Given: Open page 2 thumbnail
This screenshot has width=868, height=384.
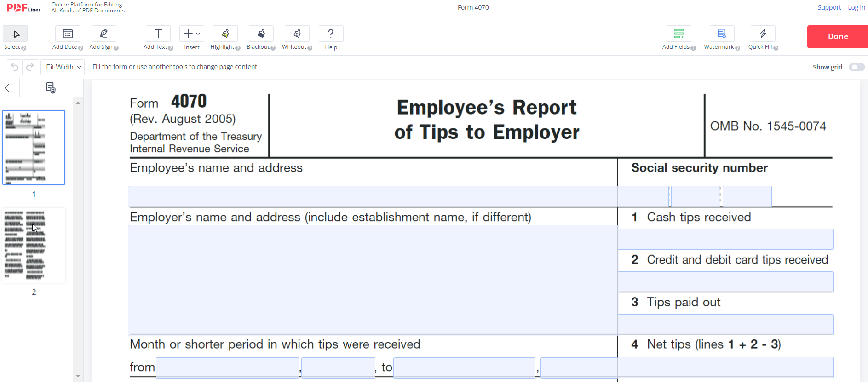Looking at the screenshot, I should [x=34, y=245].
